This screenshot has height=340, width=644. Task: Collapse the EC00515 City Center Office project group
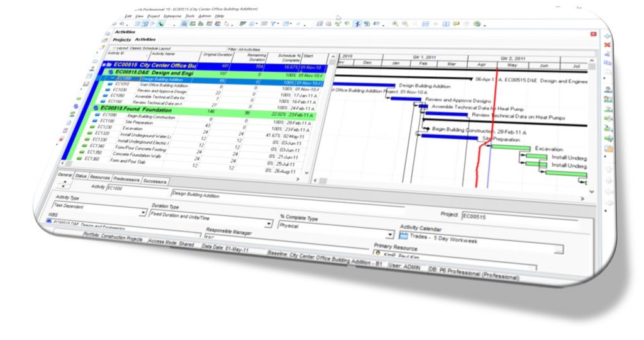pyautogui.click(x=104, y=65)
